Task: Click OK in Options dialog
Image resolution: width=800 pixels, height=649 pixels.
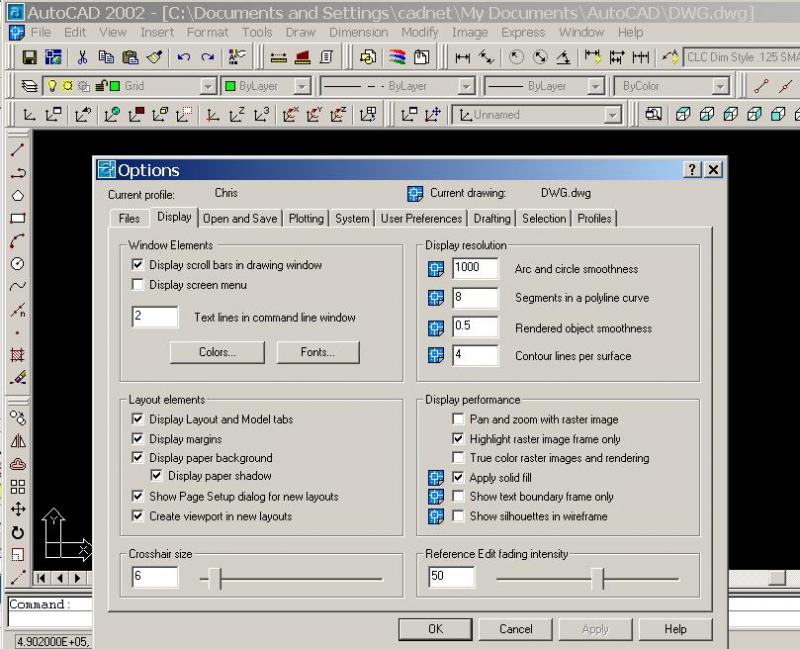Action: [435, 629]
